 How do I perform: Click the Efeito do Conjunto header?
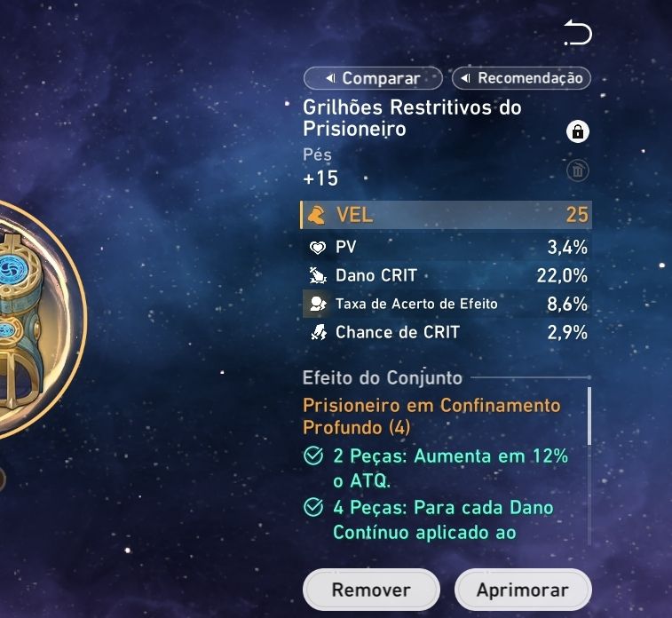(x=383, y=378)
